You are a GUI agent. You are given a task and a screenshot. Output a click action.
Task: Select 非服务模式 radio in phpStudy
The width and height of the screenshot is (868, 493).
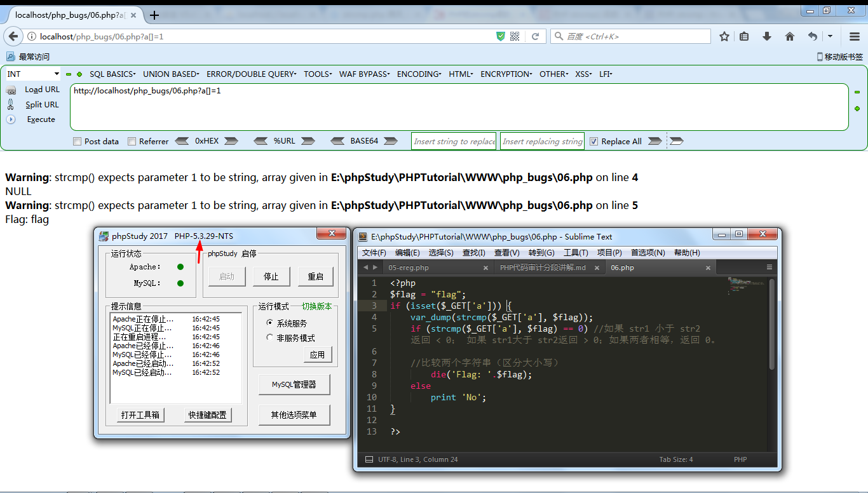[x=270, y=337]
